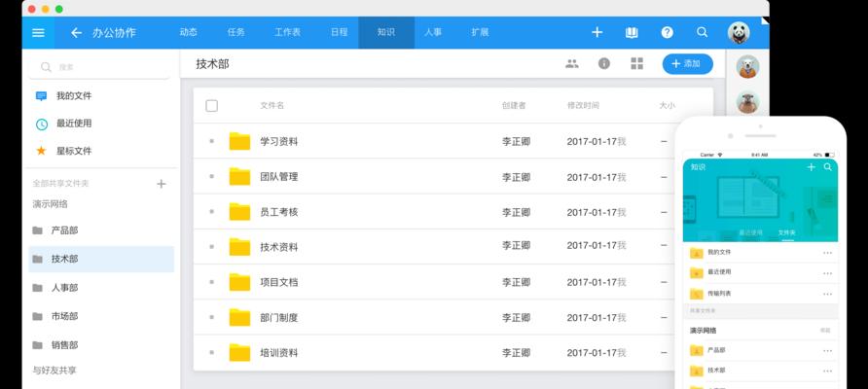Switch to the 日程 tab

pos(340,33)
